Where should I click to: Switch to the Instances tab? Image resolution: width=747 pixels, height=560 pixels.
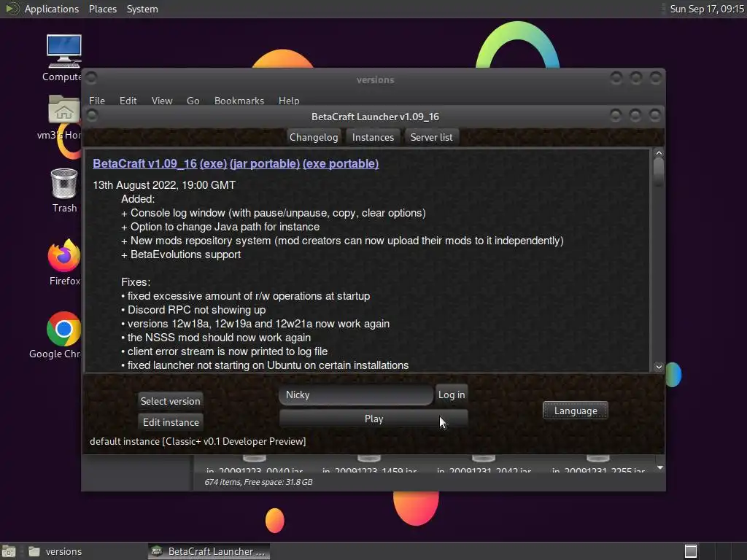(373, 137)
